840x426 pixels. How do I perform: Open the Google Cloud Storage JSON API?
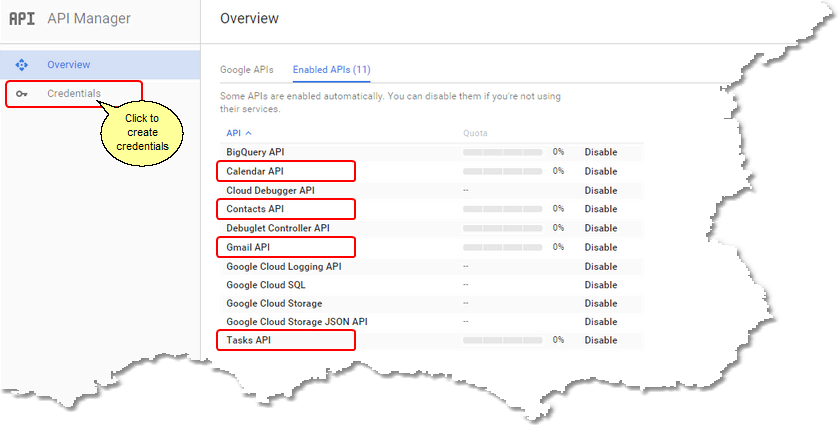click(297, 322)
